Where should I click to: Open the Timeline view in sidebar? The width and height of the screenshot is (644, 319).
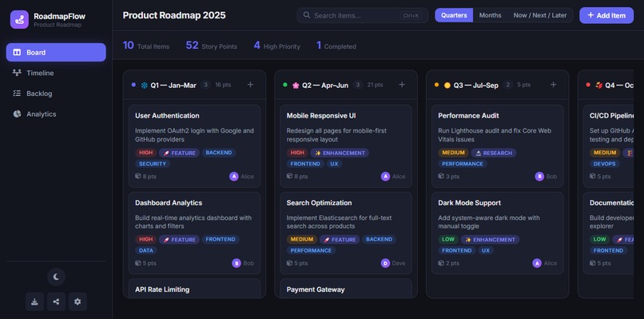[x=56, y=73]
